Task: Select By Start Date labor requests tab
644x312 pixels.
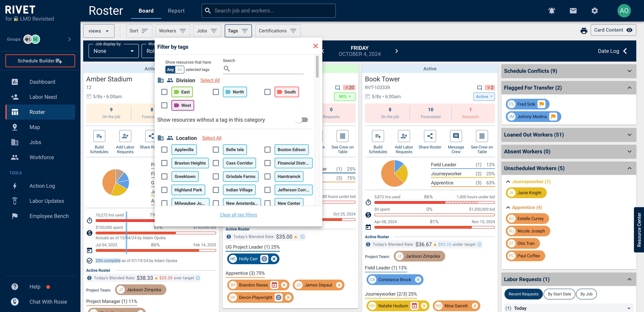Action: click(559, 294)
